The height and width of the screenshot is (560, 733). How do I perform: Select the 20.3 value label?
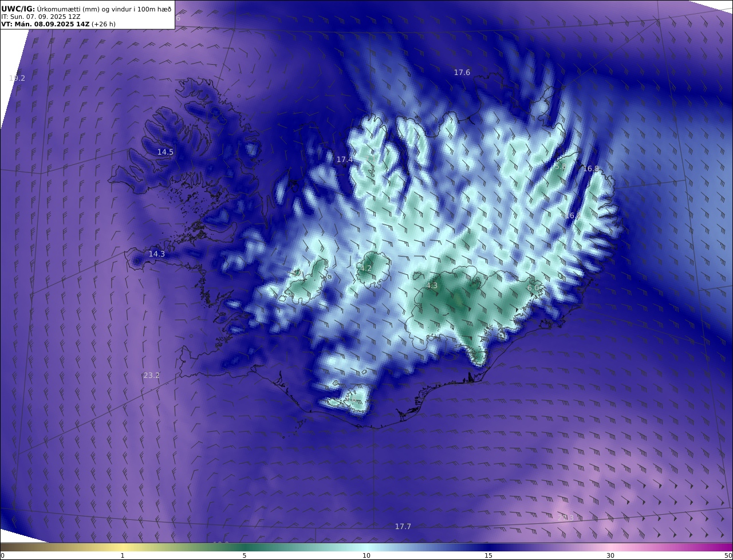(x=566, y=518)
